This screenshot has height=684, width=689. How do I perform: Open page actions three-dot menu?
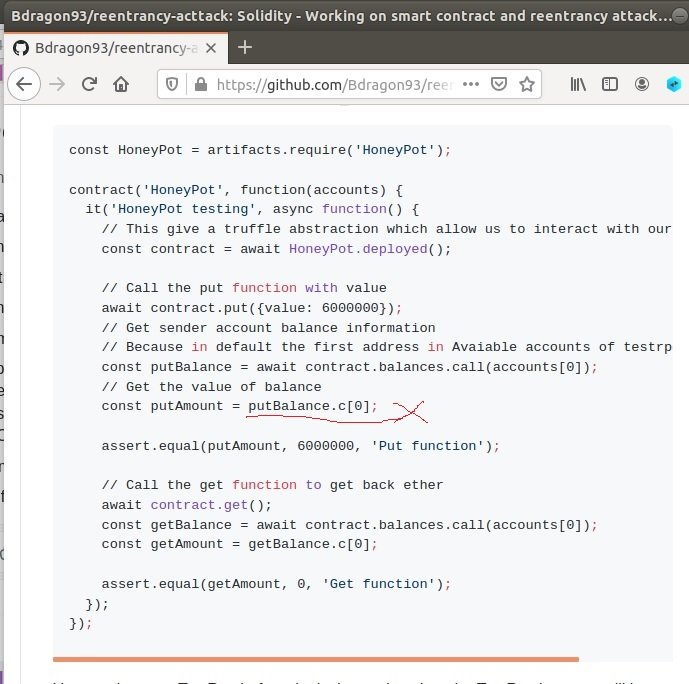coord(472,85)
